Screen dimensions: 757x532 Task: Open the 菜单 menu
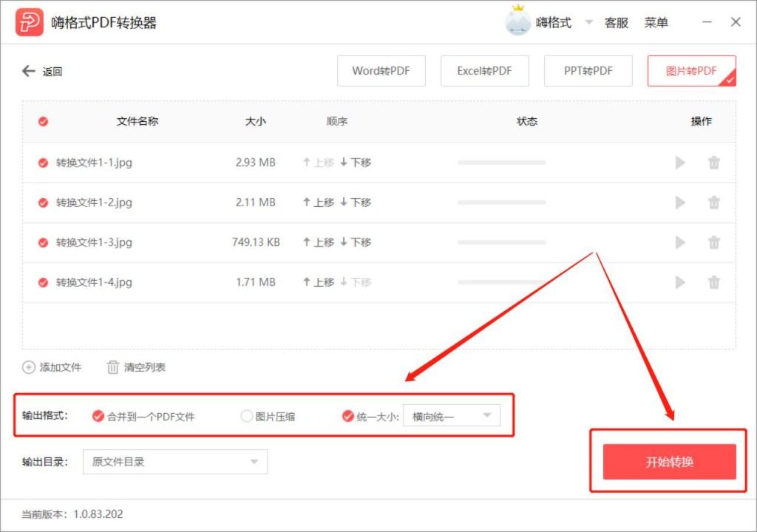[x=657, y=21]
